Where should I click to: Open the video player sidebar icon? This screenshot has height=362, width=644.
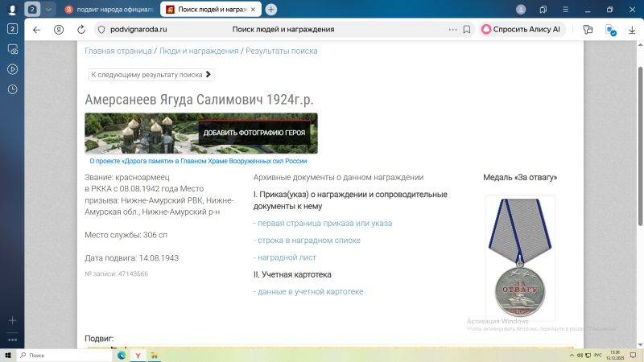tap(12, 68)
